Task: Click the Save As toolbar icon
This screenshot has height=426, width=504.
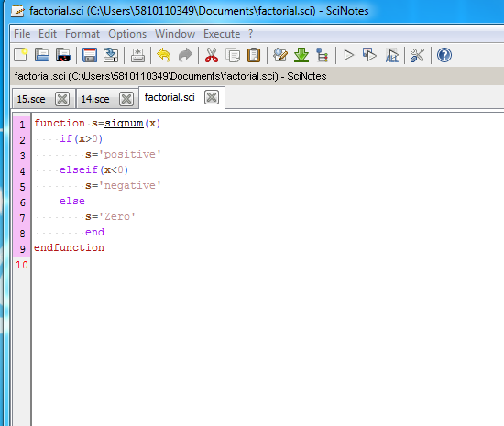Action: click(111, 55)
